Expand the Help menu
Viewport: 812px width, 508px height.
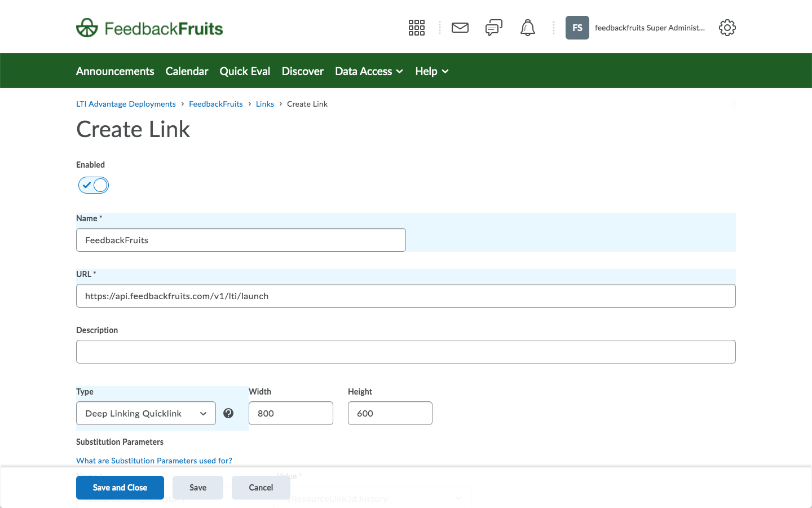pyautogui.click(x=432, y=71)
